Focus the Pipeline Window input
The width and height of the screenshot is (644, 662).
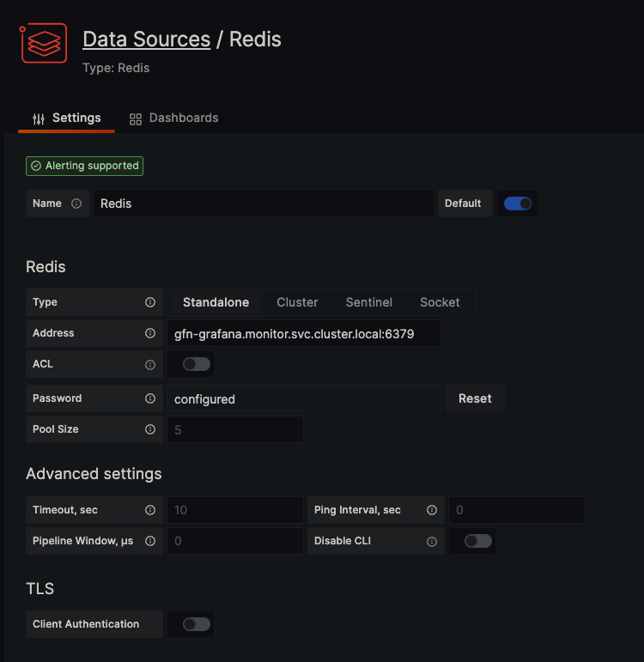235,541
